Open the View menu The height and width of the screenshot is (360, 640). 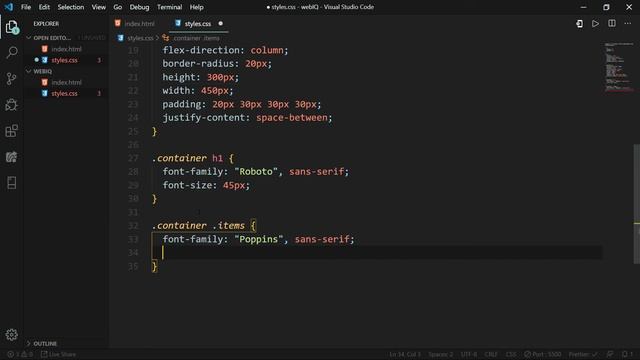(x=98, y=7)
